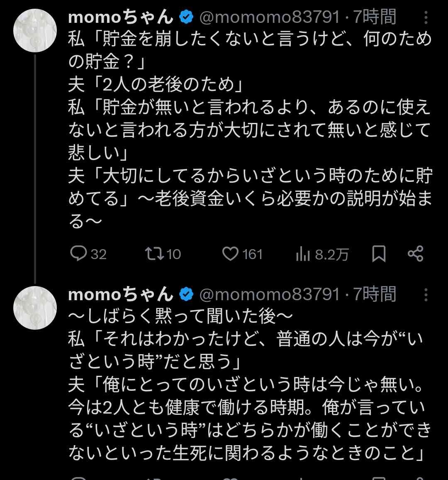Click @momomo83791 handle on the second tweet
This screenshot has width=448, height=480.
click(x=270, y=294)
